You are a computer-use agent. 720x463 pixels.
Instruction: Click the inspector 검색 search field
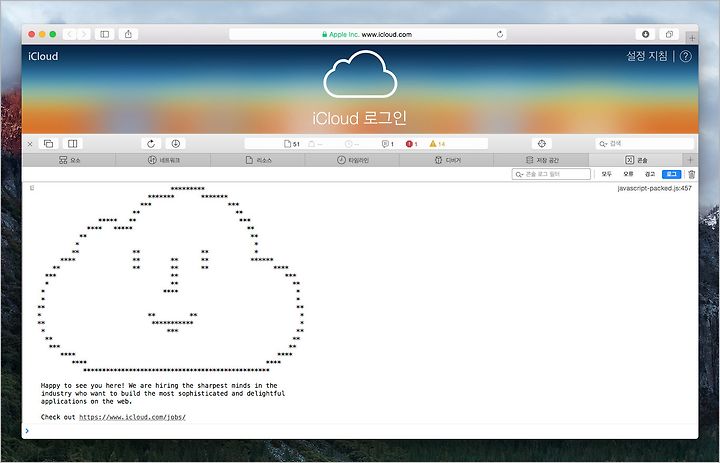click(644, 144)
